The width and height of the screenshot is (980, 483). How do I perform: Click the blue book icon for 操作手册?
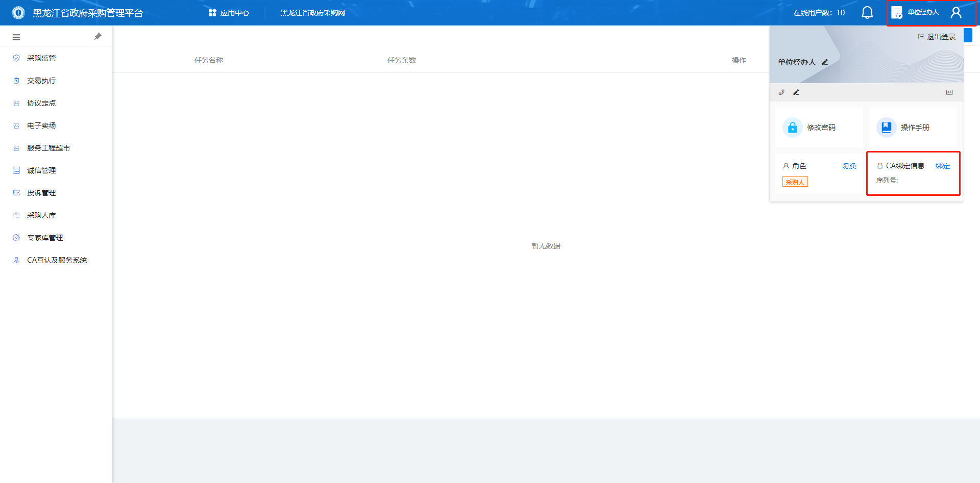[887, 128]
